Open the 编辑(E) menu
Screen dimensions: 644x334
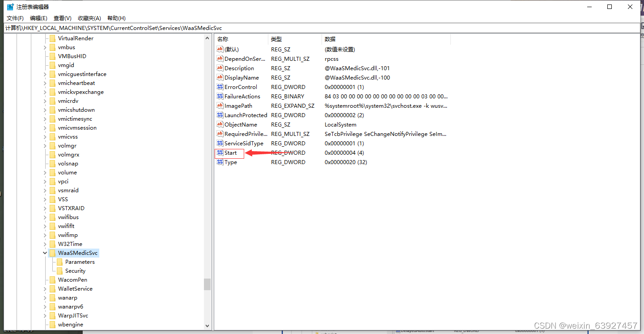point(38,18)
